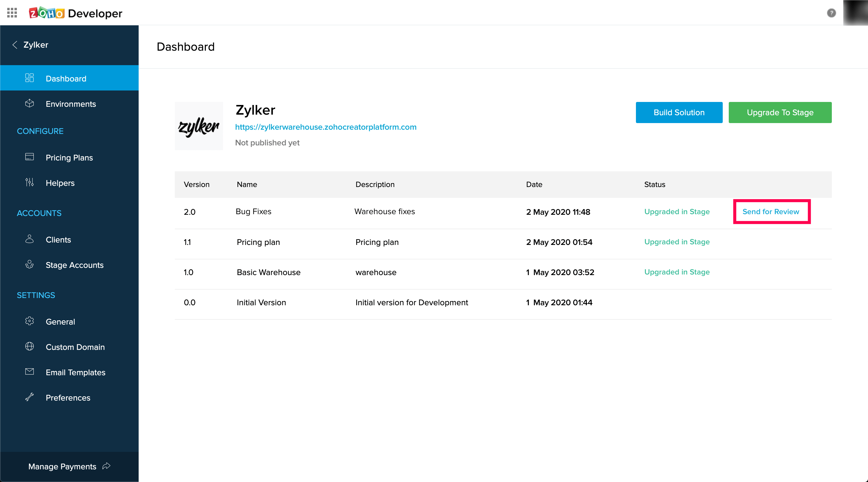Click the General settings gear icon
868x482 pixels.
30,321
